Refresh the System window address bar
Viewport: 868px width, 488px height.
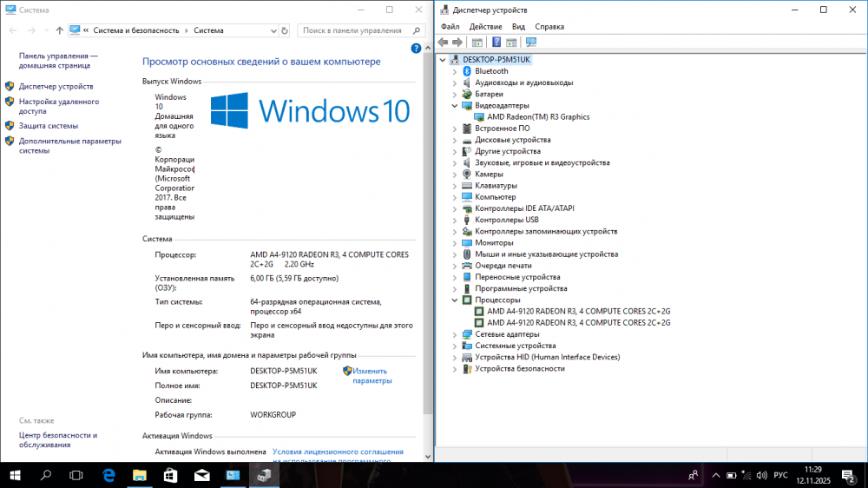tap(285, 30)
